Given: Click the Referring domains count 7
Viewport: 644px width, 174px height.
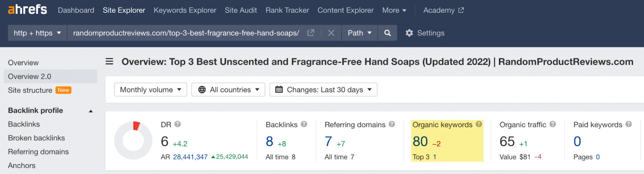Looking at the screenshot, I should tap(328, 141).
